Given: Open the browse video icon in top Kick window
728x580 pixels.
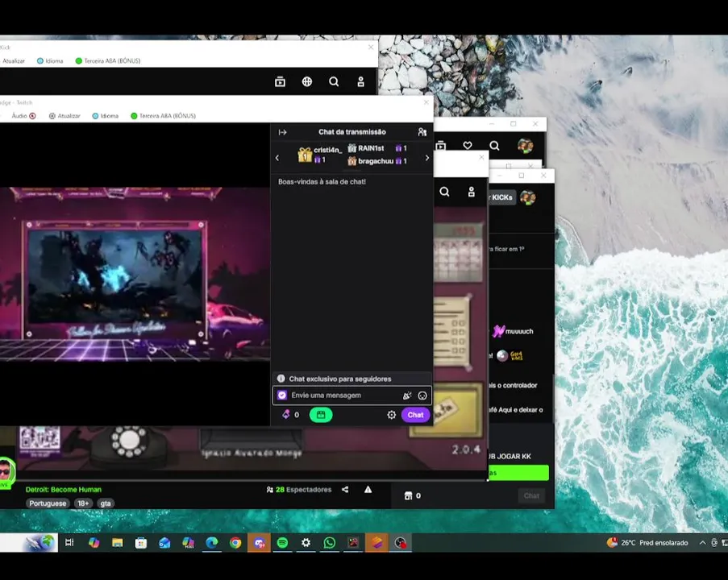Looking at the screenshot, I should pos(280,81).
